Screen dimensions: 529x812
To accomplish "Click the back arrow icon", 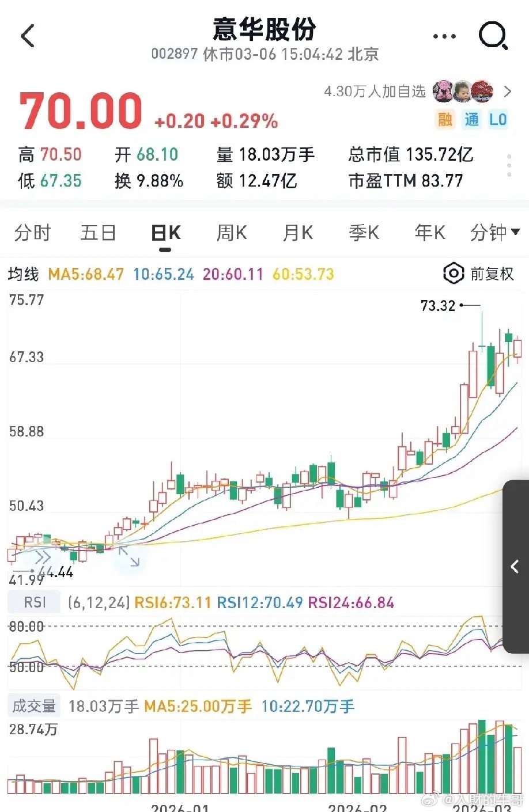I will pyautogui.click(x=27, y=36).
